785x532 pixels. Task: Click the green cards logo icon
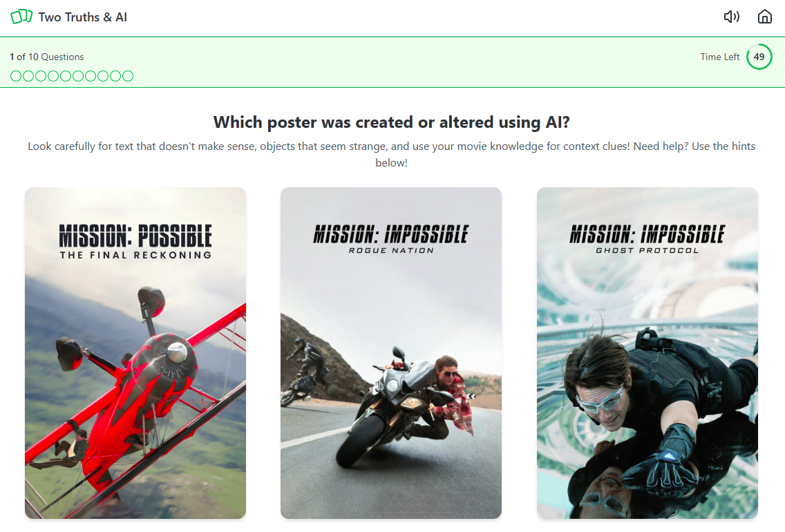tap(21, 17)
